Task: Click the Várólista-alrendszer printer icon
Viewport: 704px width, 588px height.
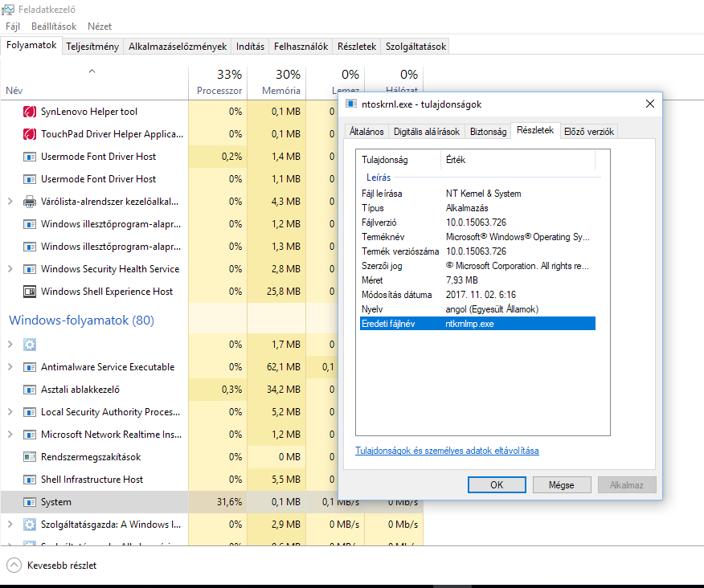Action: point(30,202)
